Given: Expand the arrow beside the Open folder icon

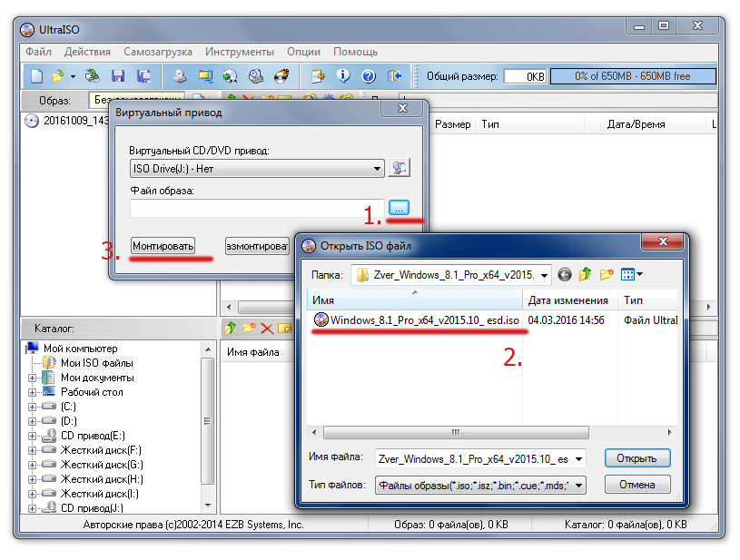Looking at the screenshot, I should 73,76.
